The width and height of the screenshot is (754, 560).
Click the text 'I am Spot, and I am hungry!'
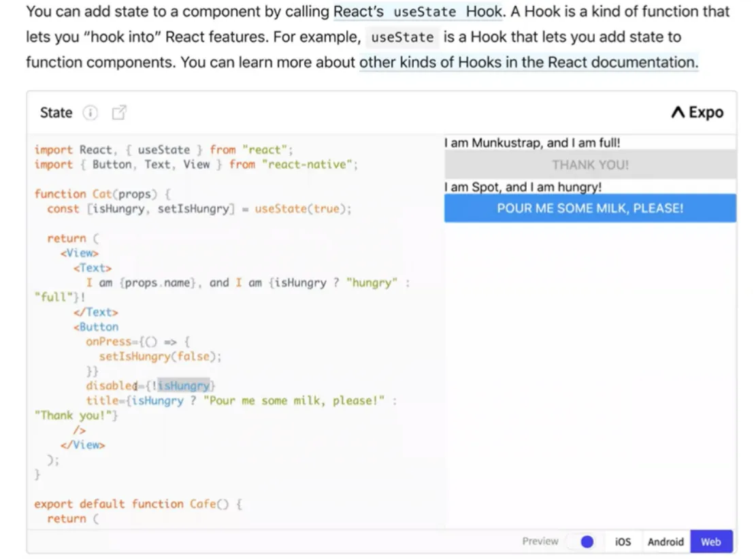point(523,187)
